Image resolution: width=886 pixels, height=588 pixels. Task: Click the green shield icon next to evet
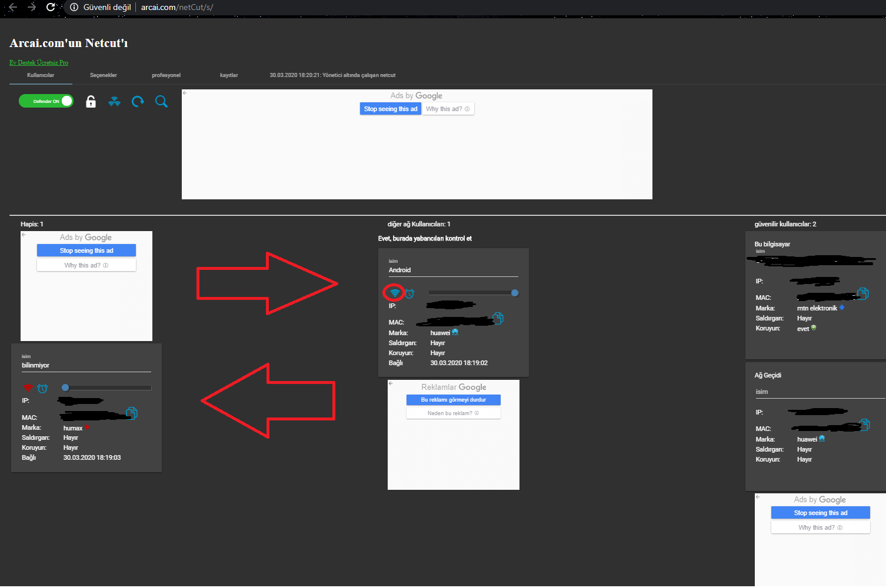(x=814, y=328)
